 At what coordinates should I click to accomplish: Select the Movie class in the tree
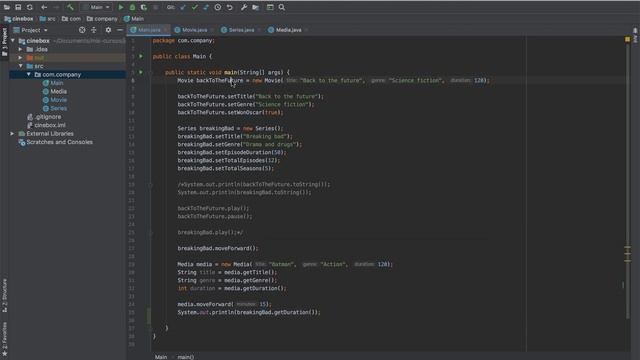tap(55, 100)
